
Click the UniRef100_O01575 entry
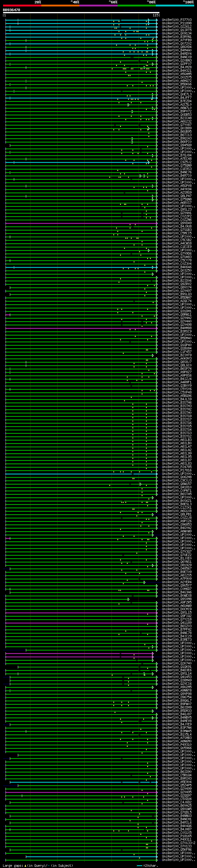point(177,77)
